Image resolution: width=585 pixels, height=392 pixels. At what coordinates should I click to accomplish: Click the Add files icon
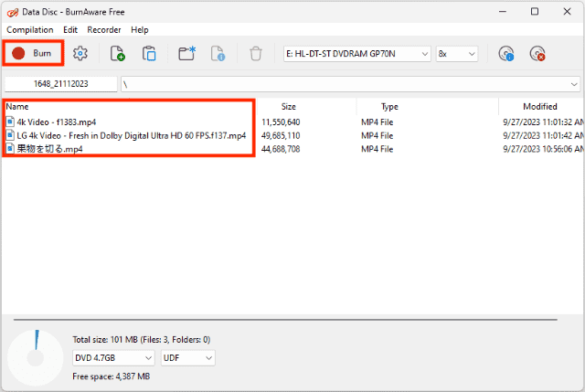tap(118, 54)
